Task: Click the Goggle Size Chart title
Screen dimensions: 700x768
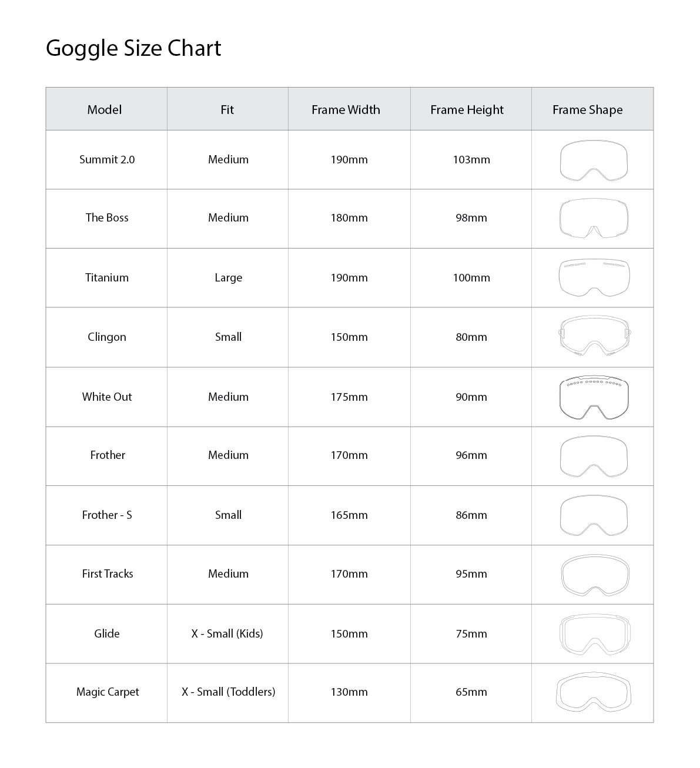Action: coord(133,48)
